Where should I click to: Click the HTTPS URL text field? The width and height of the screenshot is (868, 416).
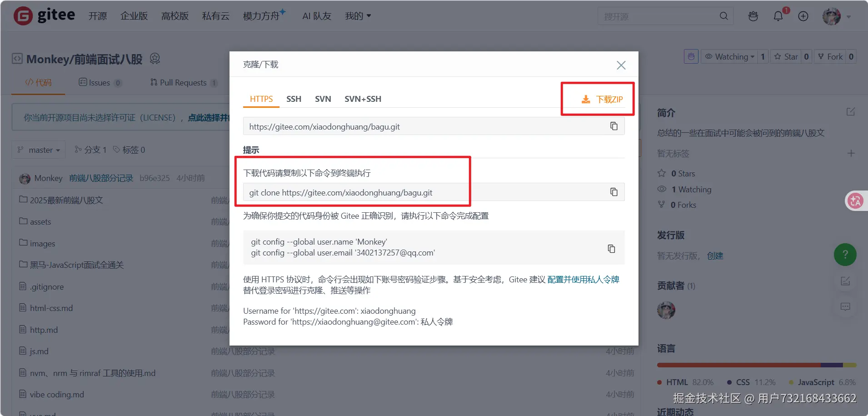tap(425, 126)
